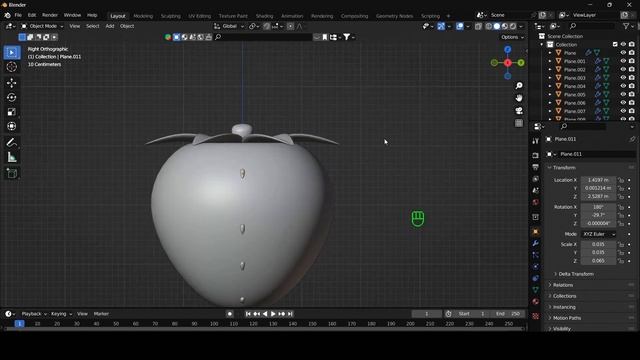640x360 pixels.
Task: Switch to solid viewport shading
Action: click(x=497, y=26)
